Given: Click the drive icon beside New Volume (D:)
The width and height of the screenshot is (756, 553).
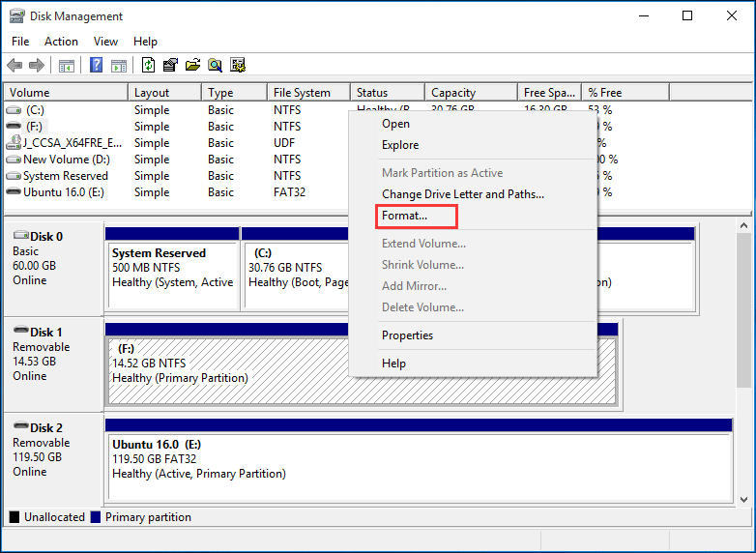Looking at the screenshot, I should point(14,160).
